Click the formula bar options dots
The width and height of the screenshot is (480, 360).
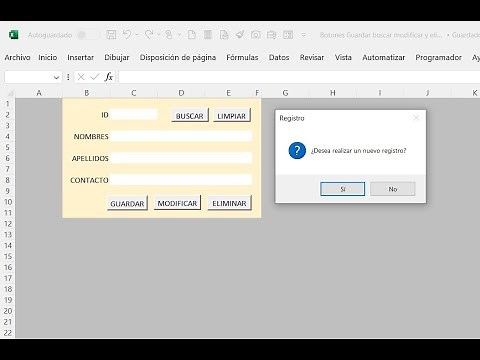click(x=68, y=77)
